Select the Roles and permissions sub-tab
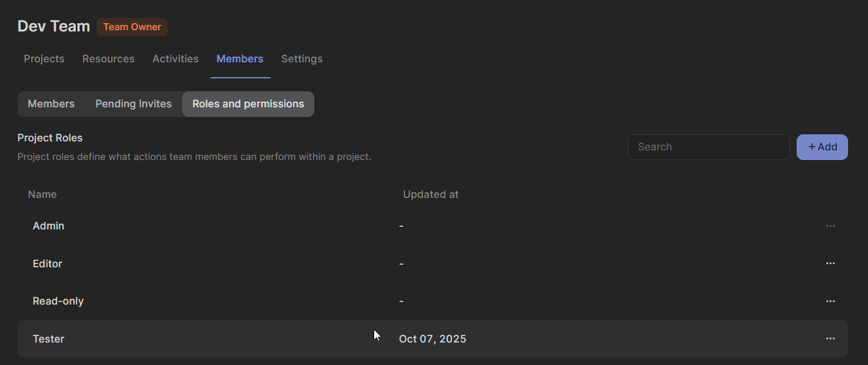This screenshot has width=868, height=365. [x=248, y=104]
